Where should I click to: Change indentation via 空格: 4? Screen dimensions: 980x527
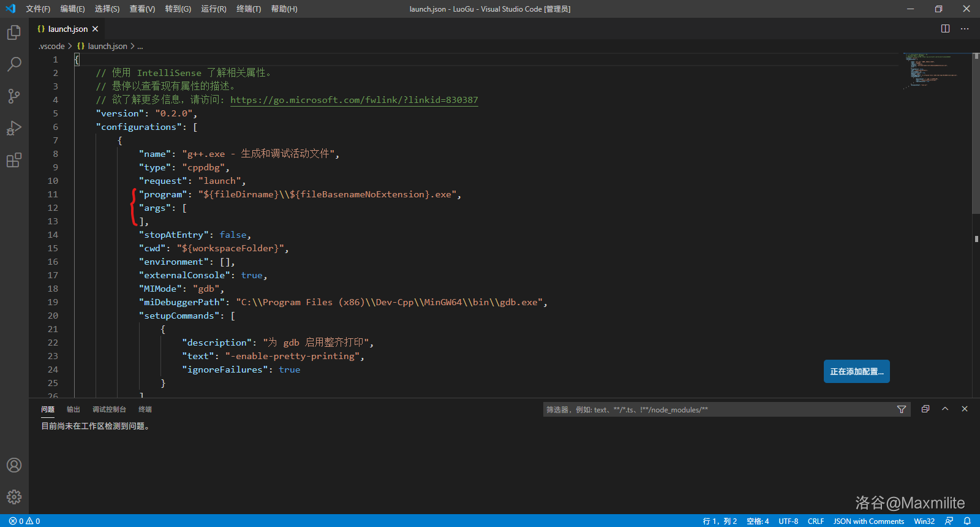[x=758, y=521]
